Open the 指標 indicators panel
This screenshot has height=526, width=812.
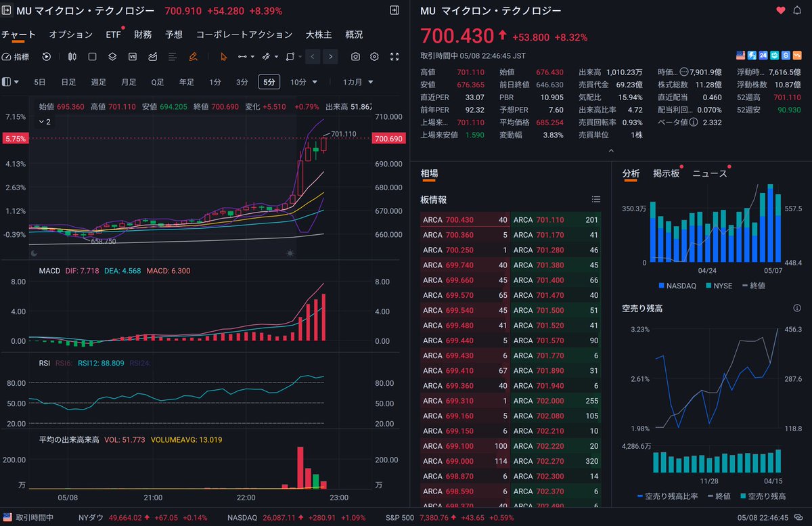16,57
